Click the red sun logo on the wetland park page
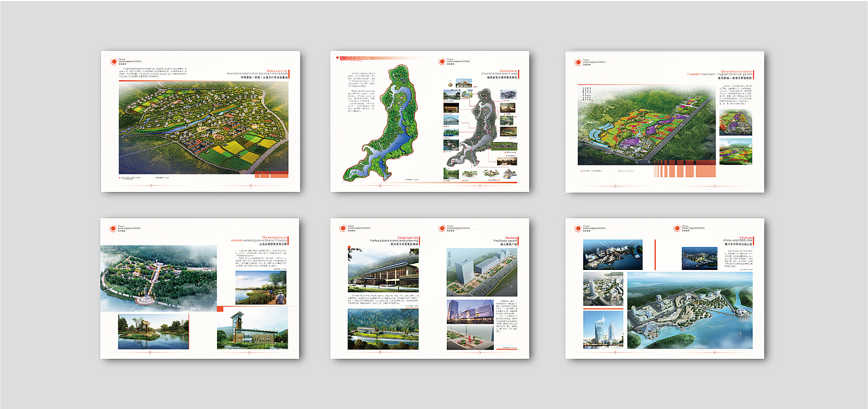Image resolution: width=868 pixels, height=409 pixels. pos(113,229)
